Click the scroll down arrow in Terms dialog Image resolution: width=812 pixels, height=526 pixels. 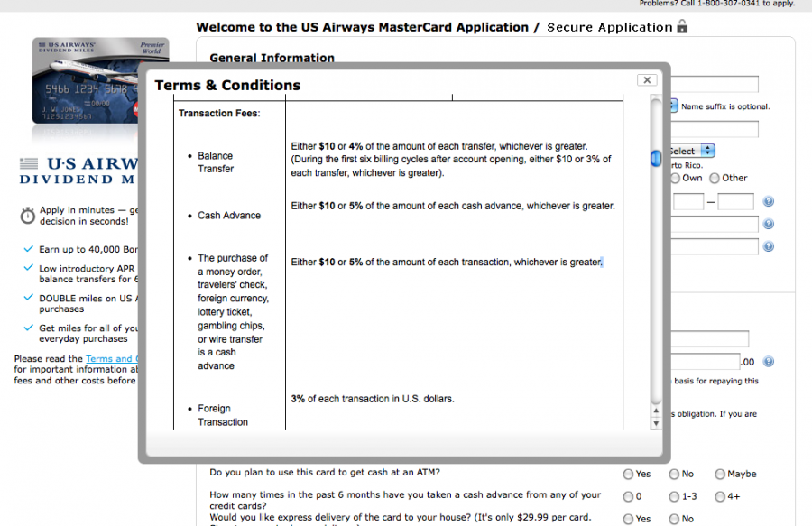point(656,423)
